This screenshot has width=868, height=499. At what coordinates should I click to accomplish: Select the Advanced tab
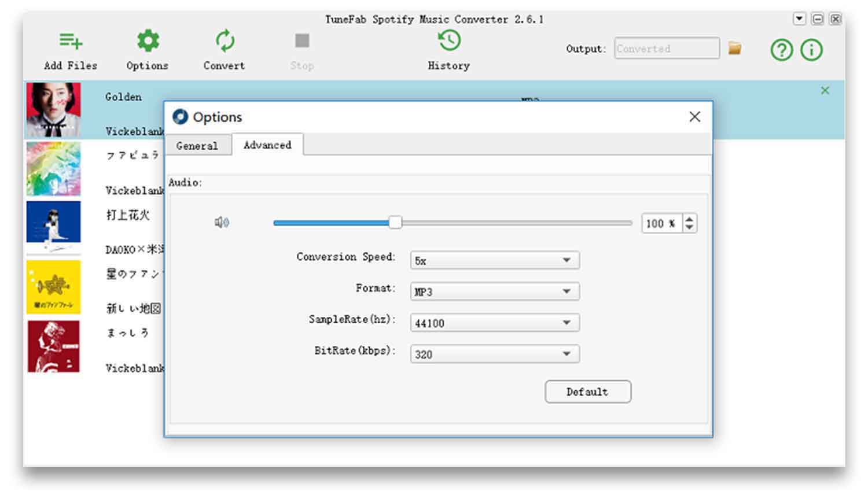click(x=267, y=145)
